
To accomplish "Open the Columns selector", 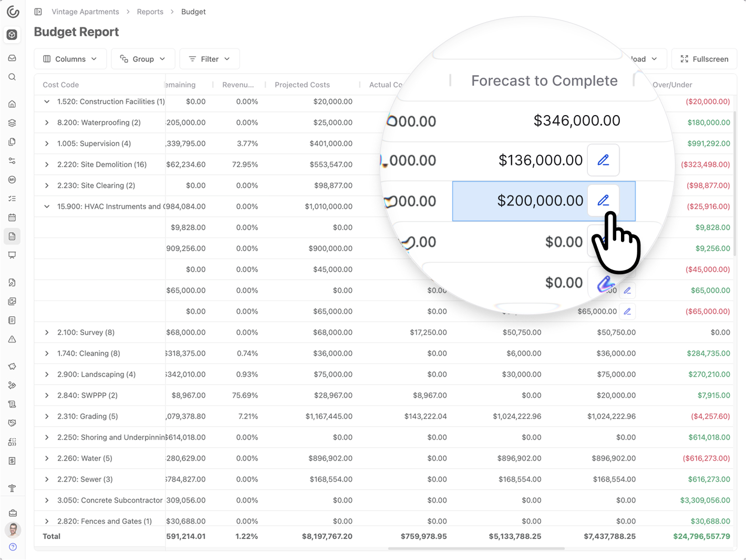I will (70, 59).
